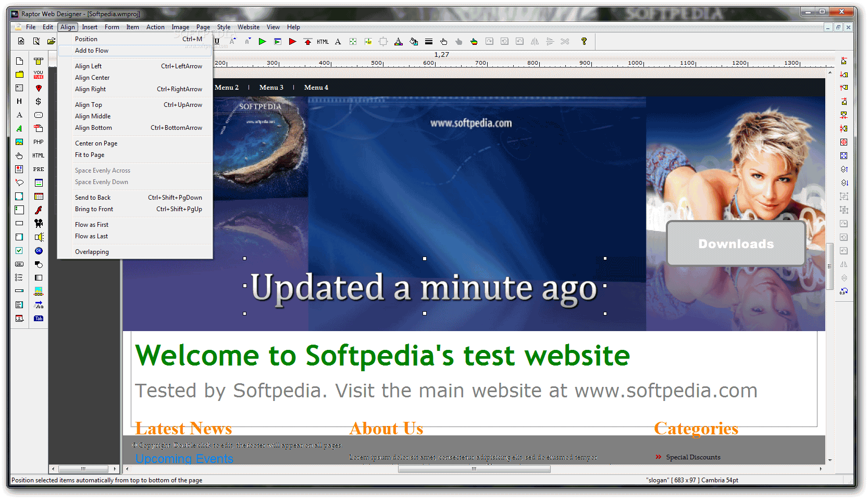Insert a YouTube video object
This screenshot has width=868, height=499.
pyautogui.click(x=39, y=75)
